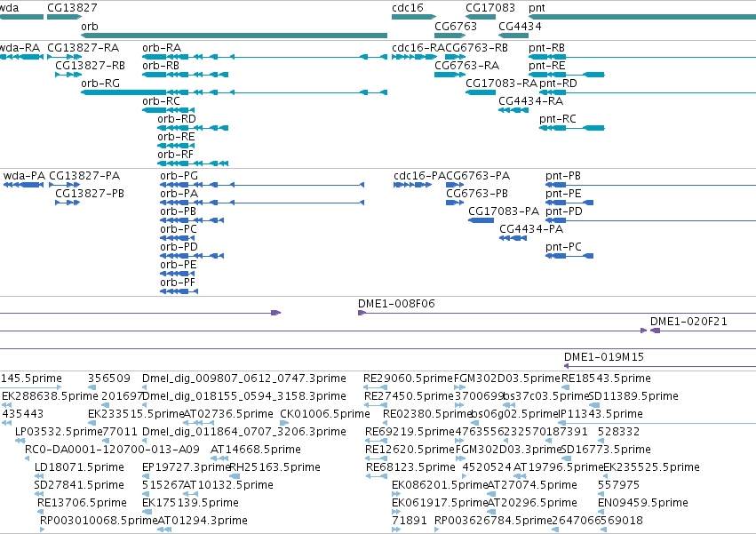
Task: Click the SD16773.5prime EST label
Action: 606,450
